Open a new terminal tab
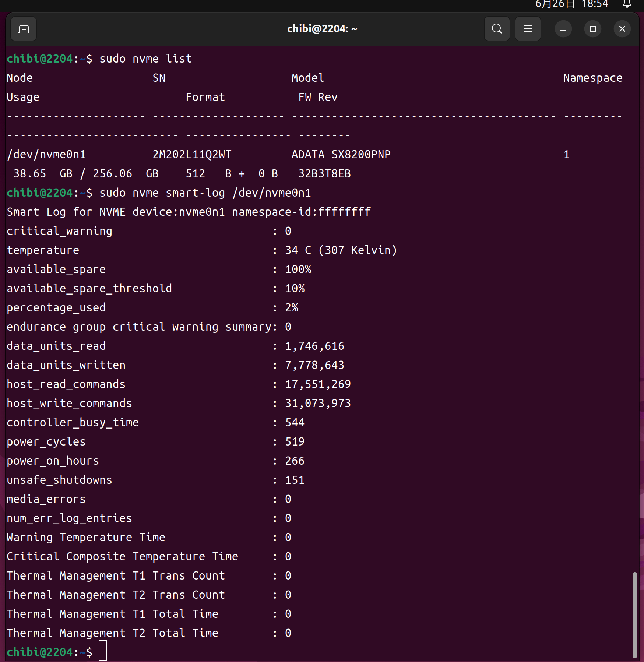 (24, 29)
